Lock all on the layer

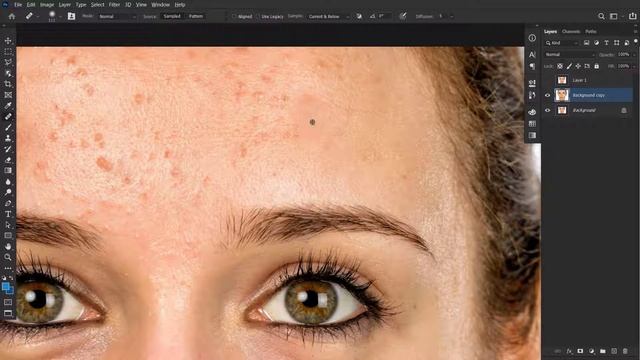coord(597,66)
